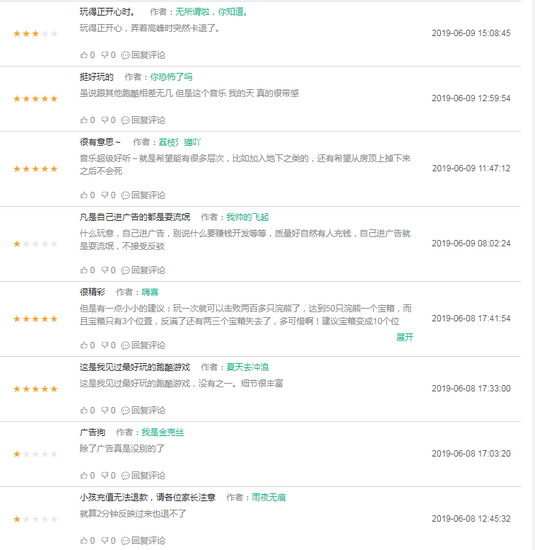Like the 广告狗 review
The height and width of the screenshot is (550, 535).
87,476
